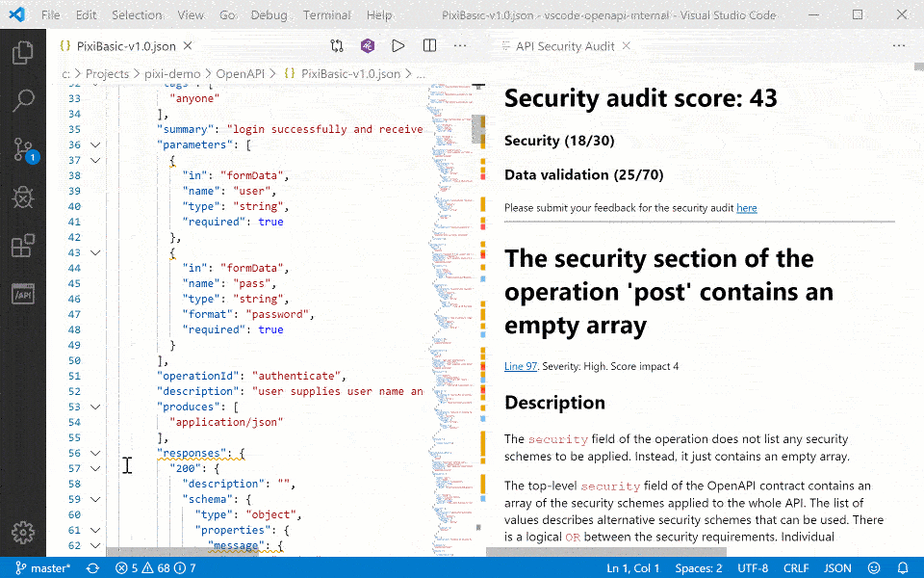Open the Debug menu
924x578 pixels.
[x=269, y=14]
